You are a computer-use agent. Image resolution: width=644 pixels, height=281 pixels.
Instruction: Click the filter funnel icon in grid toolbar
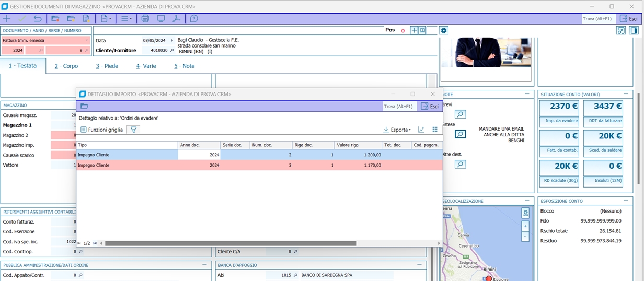133,130
